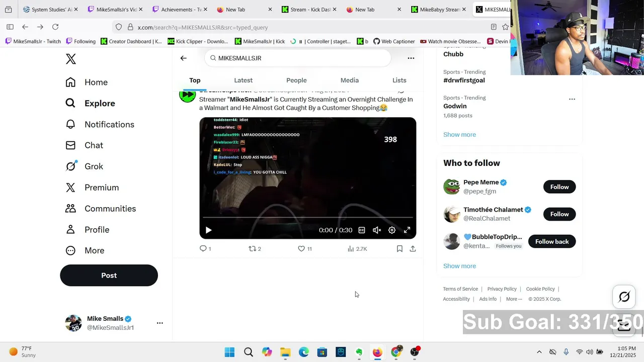
Task: Repost the tweet
Action: [255, 249]
